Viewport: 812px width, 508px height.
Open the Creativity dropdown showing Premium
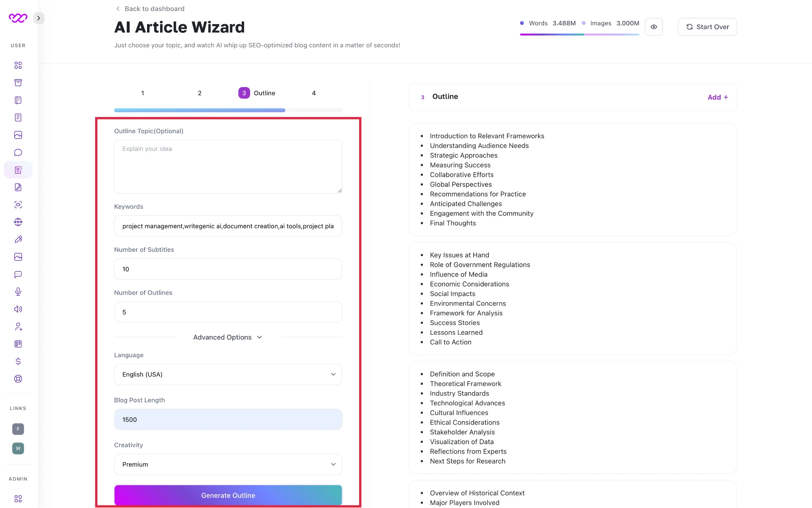tap(228, 464)
